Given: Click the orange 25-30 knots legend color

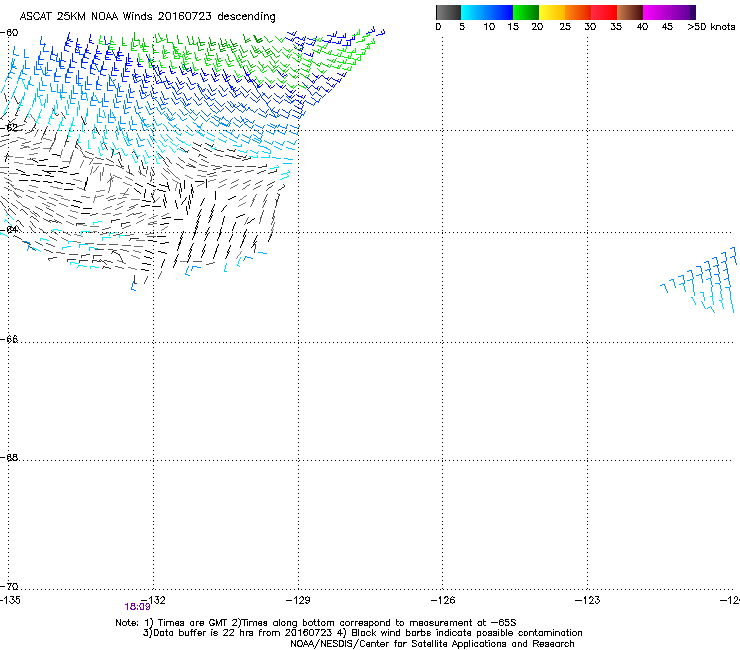Looking at the screenshot, I should point(578,12).
